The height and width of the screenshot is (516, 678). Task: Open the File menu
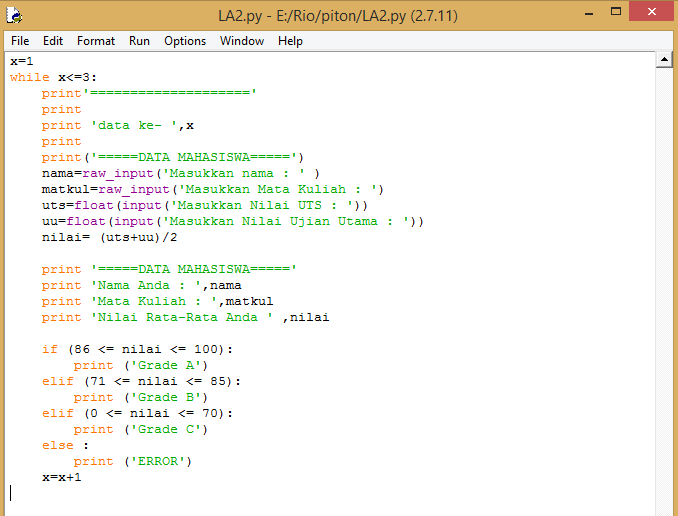coord(20,41)
